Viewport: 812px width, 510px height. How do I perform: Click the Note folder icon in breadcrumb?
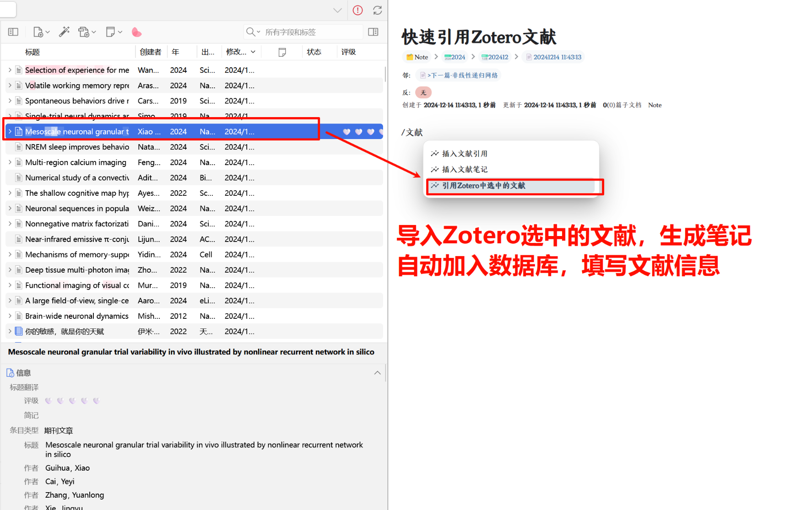click(x=410, y=57)
